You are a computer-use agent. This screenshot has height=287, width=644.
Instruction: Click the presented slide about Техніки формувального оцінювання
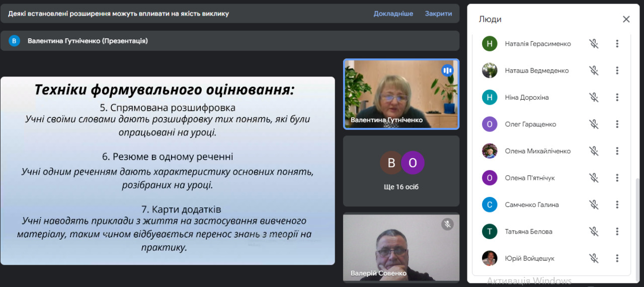[x=168, y=171]
